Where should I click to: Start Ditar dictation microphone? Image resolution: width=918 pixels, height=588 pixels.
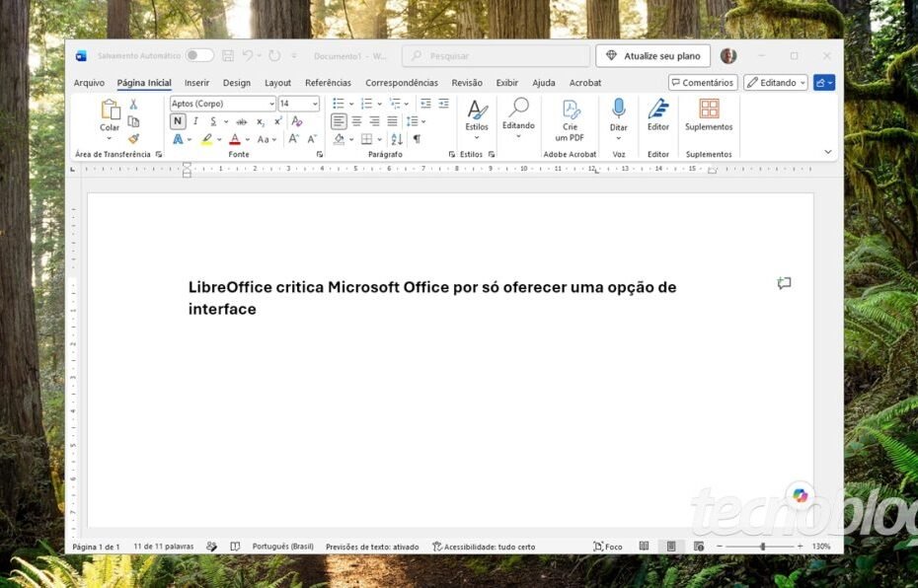[x=619, y=119]
